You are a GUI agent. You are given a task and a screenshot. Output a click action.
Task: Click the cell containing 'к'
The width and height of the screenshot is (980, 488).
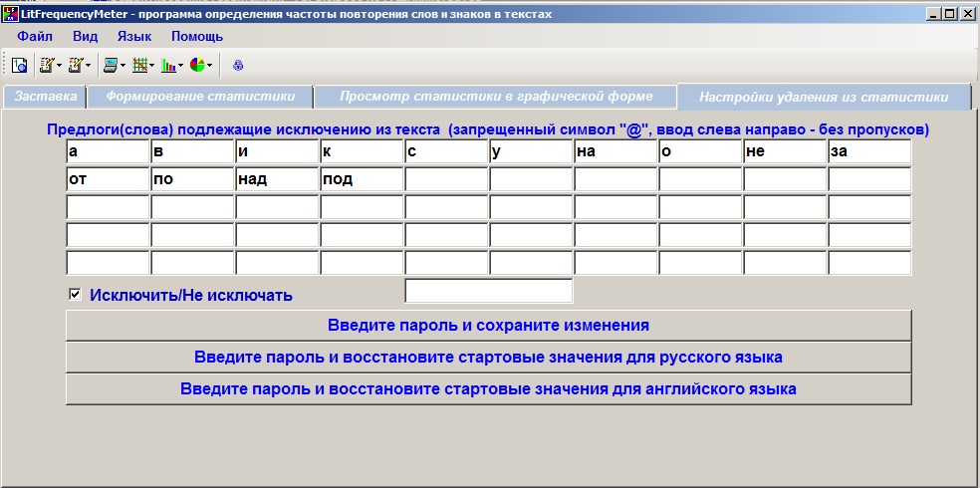point(362,151)
